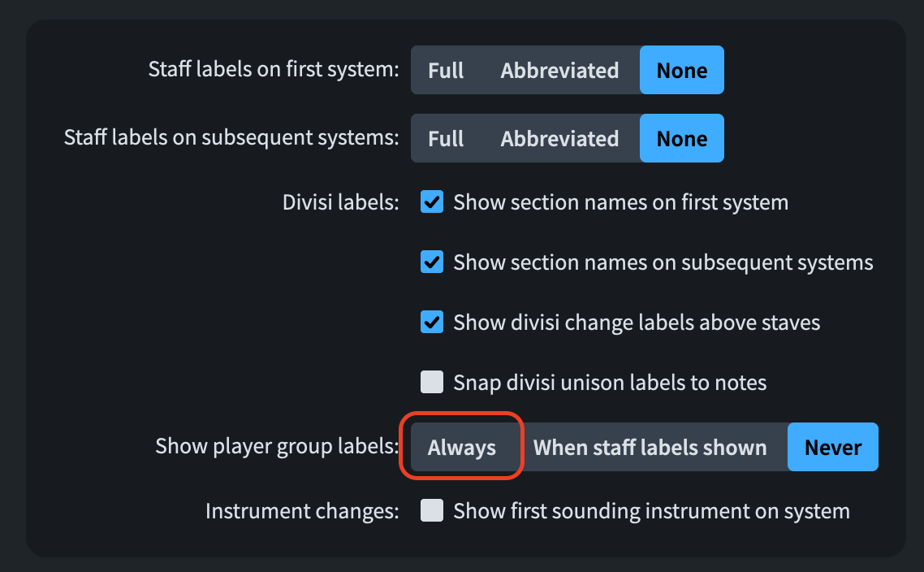Check 'Show first sounding instrument on system' box
This screenshot has height=572, width=924.
tap(432, 511)
